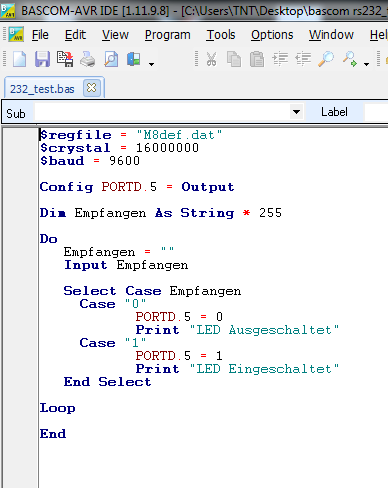Click the End Select line

click(107, 382)
